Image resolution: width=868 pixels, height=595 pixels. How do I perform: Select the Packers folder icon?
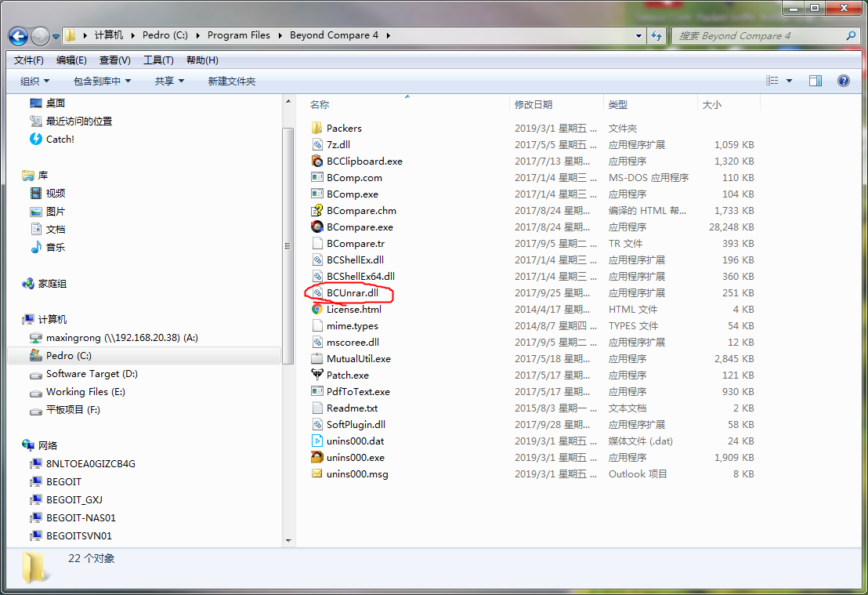(x=317, y=128)
